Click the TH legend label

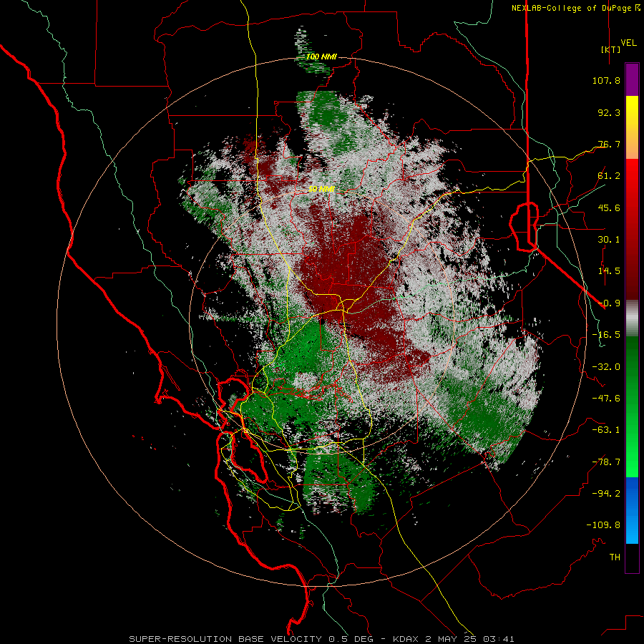click(x=615, y=557)
